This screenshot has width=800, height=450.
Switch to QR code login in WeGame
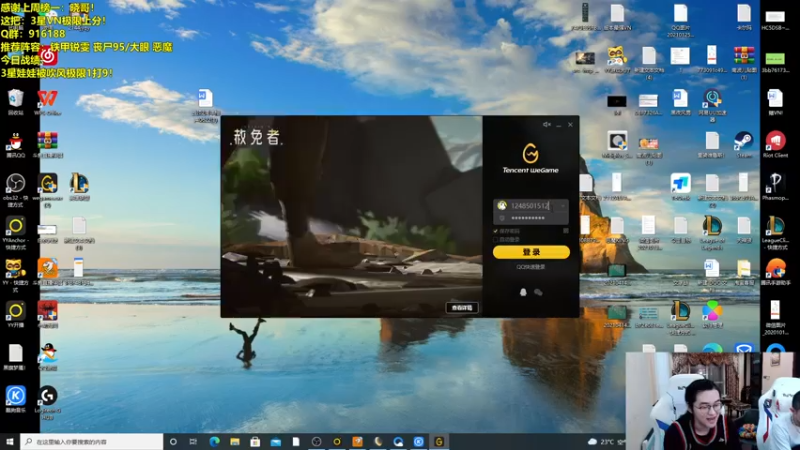tap(566, 231)
